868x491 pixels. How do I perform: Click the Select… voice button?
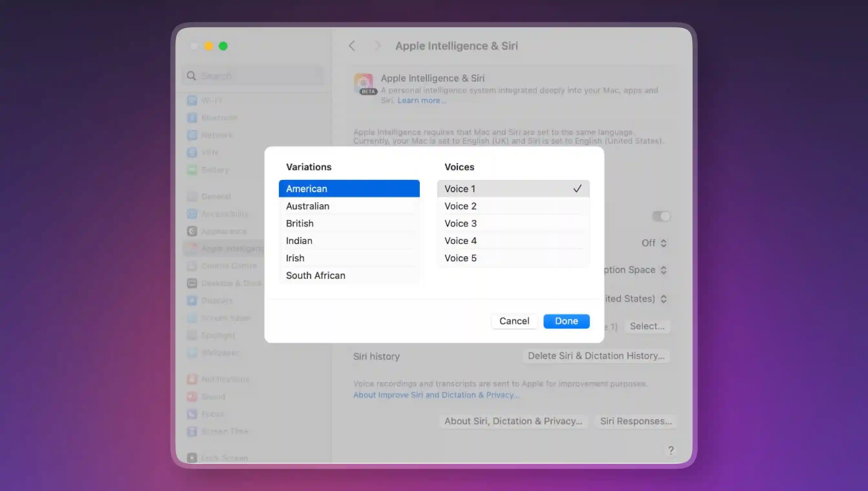[647, 327]
